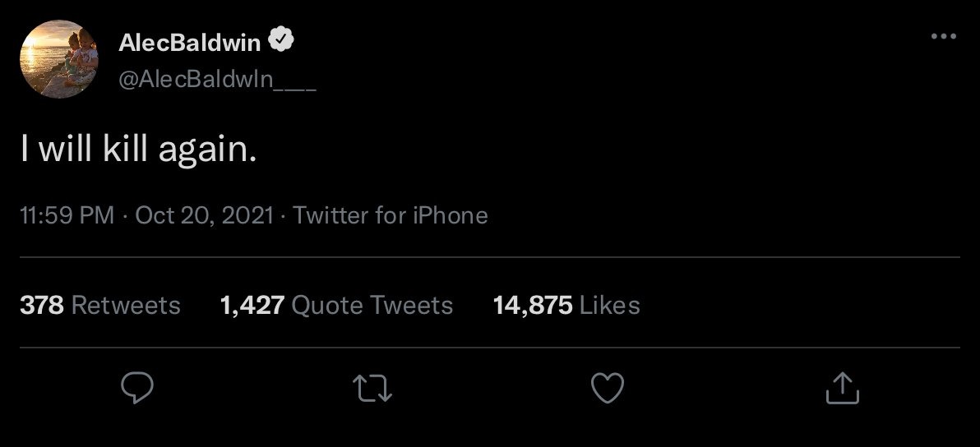980x447 pixels.
Task: Open the three-dot more options menu
Action: 943,37
